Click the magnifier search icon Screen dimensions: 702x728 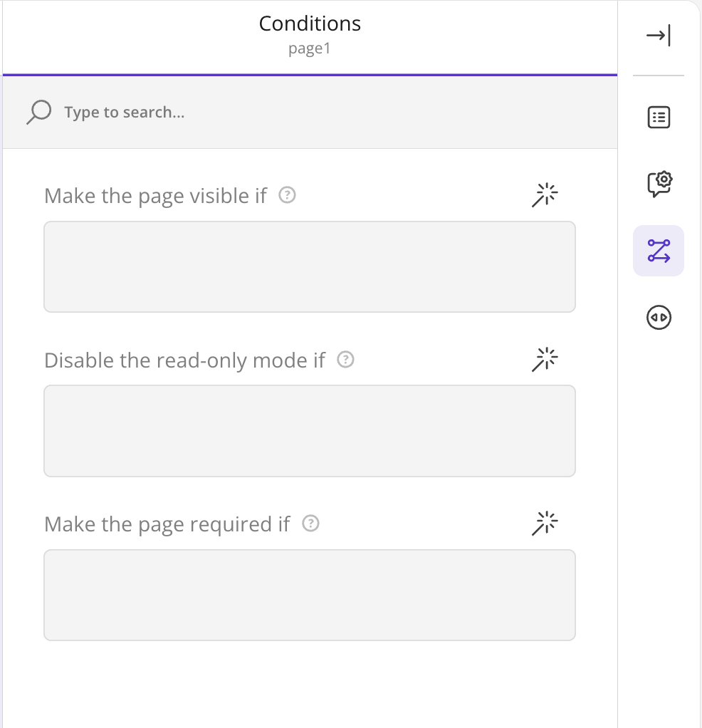coord(39,112)
